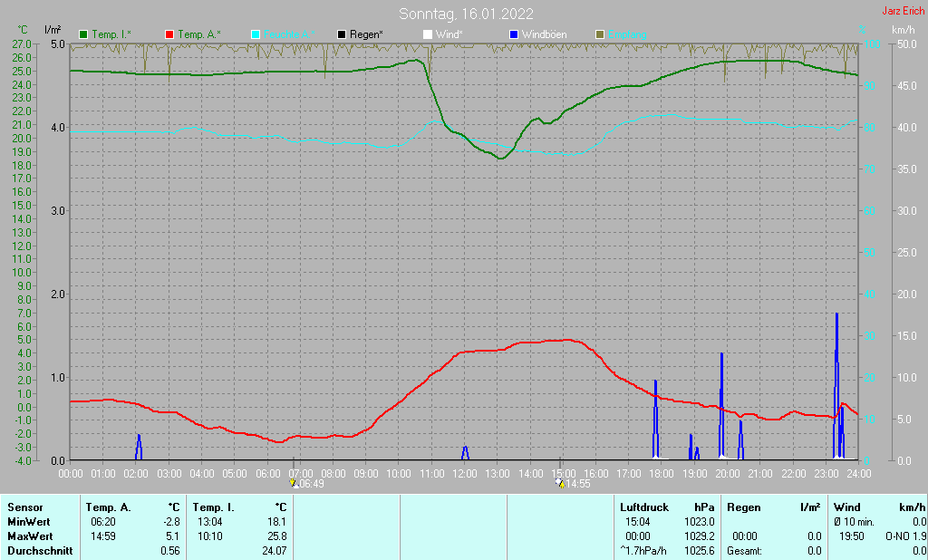Click the 'Wind' header in the table
The width and height of the screenshot is (928, 560).
pos(847,507)
